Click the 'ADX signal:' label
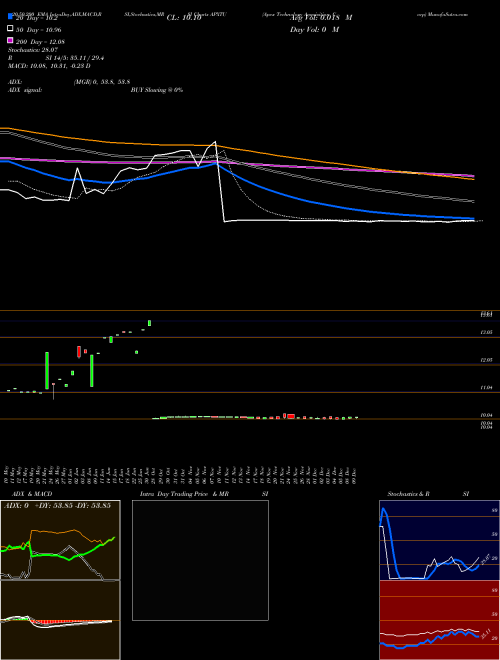This screenshot has height=660, width=500. (x=25, y=90)
